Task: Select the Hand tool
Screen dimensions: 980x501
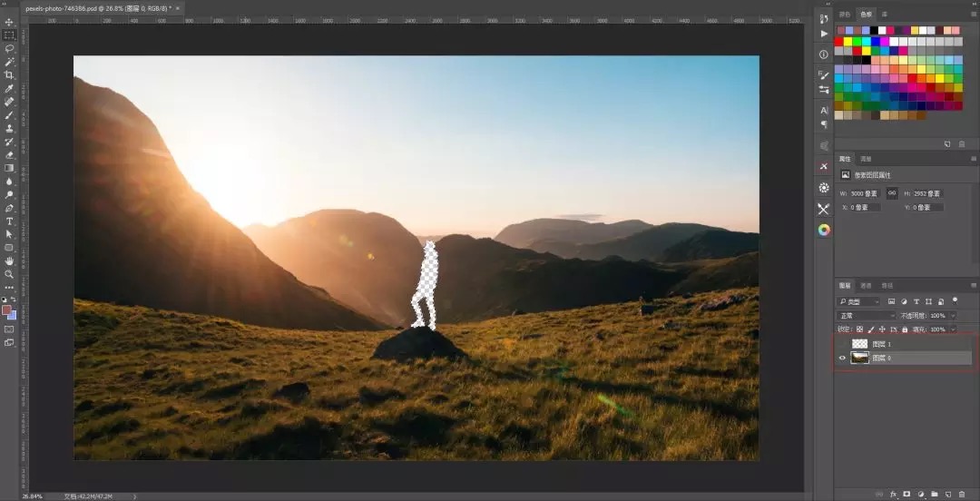Action: [x=9, y=260]
